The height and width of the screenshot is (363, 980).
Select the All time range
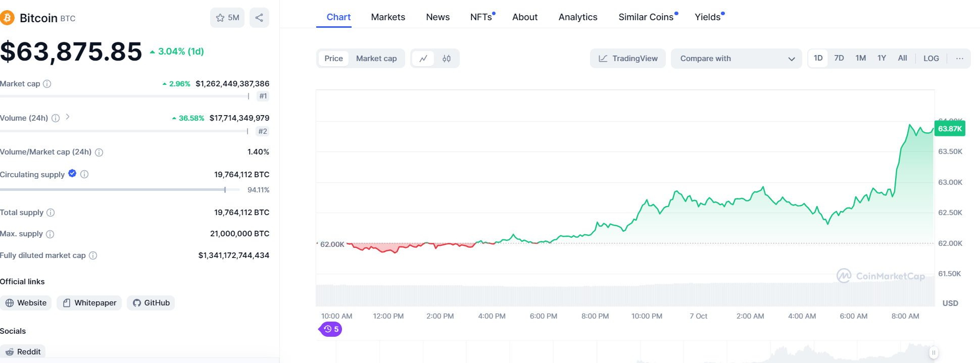902,58
